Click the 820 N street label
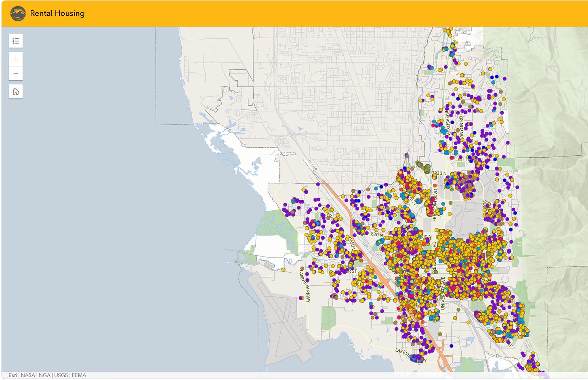 (x=377, y=234)
